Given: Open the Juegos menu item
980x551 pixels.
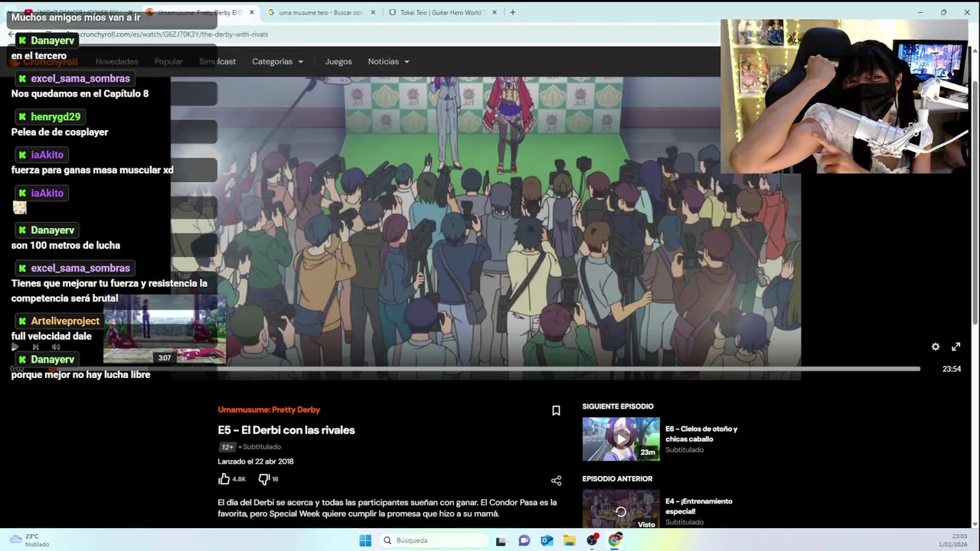Looking at the screenshot, I should tap(338, 61).
